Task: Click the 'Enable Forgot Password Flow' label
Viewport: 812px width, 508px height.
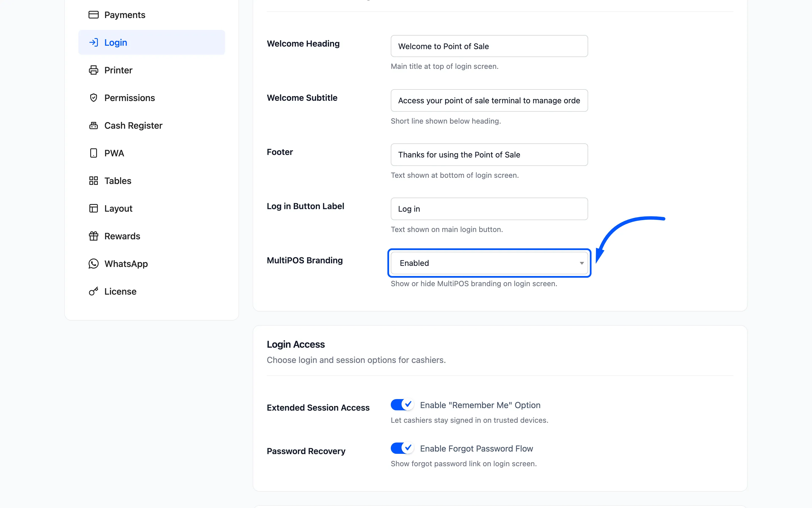Action: coord(476,448)
